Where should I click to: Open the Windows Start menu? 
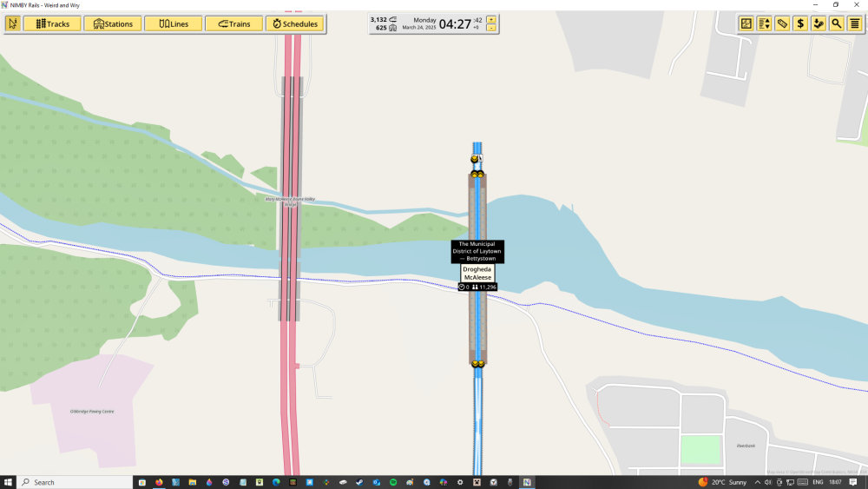click(x=8, y=482)
